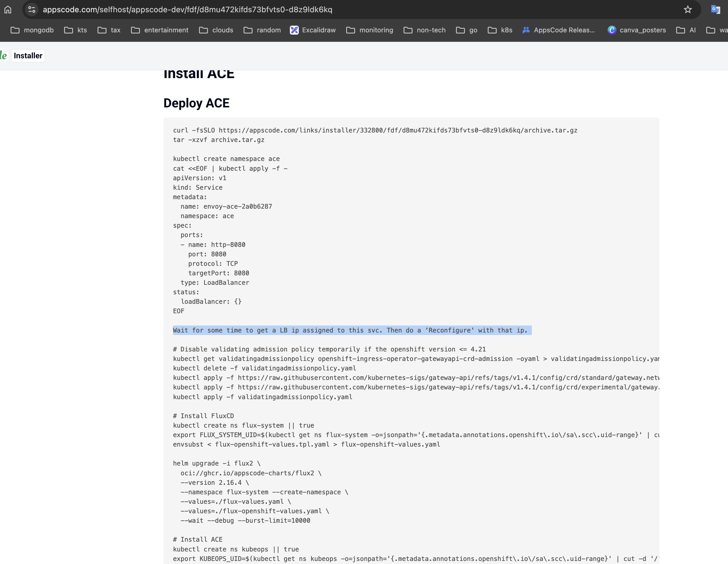Open the canva_posters bookmark
This screenshot has height=564, width=728.
click(637, 30)
